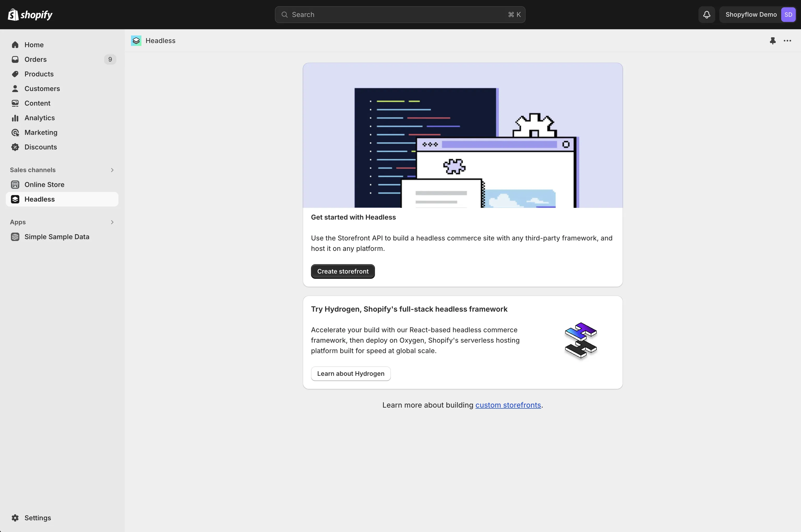This screenshot has height=532, width=801.
Task: Click Create storefront button
Action: coord(343,271)
